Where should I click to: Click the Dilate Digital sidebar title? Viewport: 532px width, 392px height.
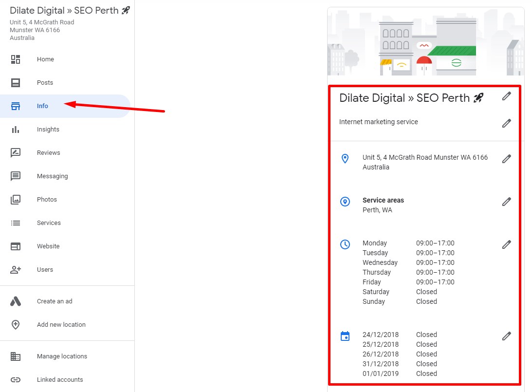click(70, 11)
